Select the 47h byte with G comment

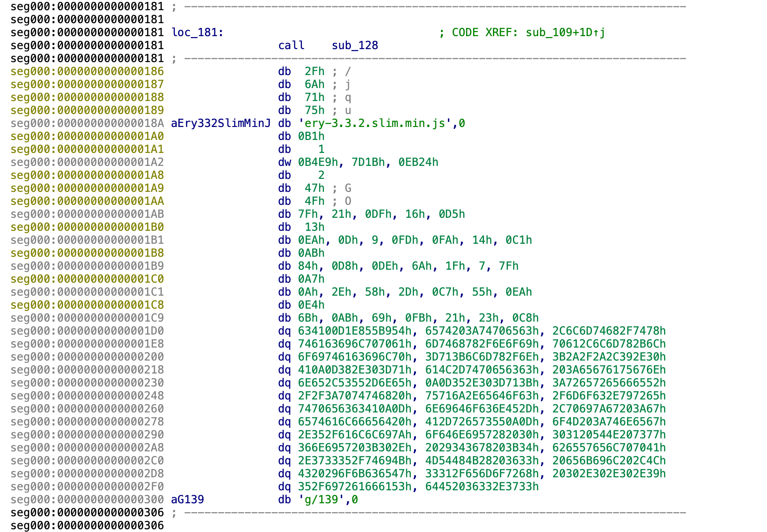pyautogui.click(x=314, y=188)
